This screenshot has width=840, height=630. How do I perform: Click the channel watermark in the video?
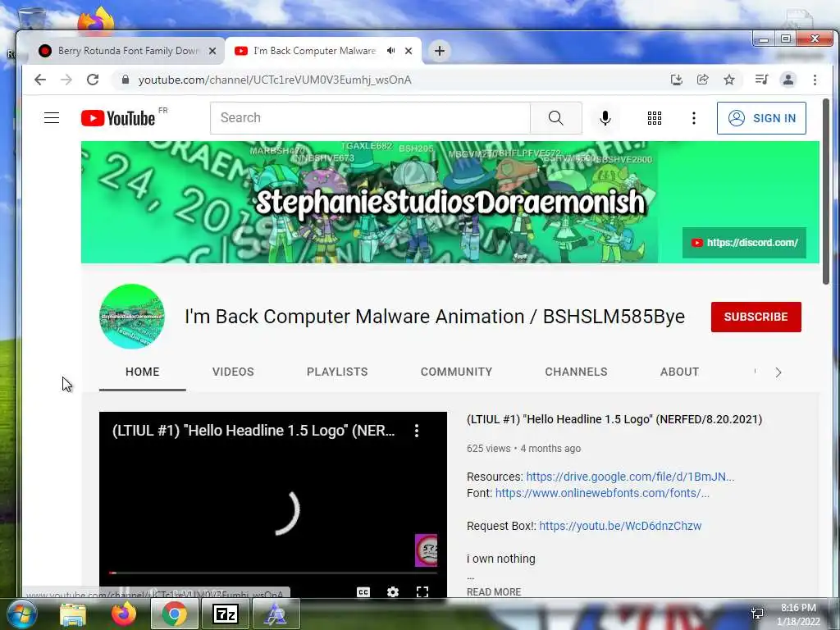click(426, 550)
